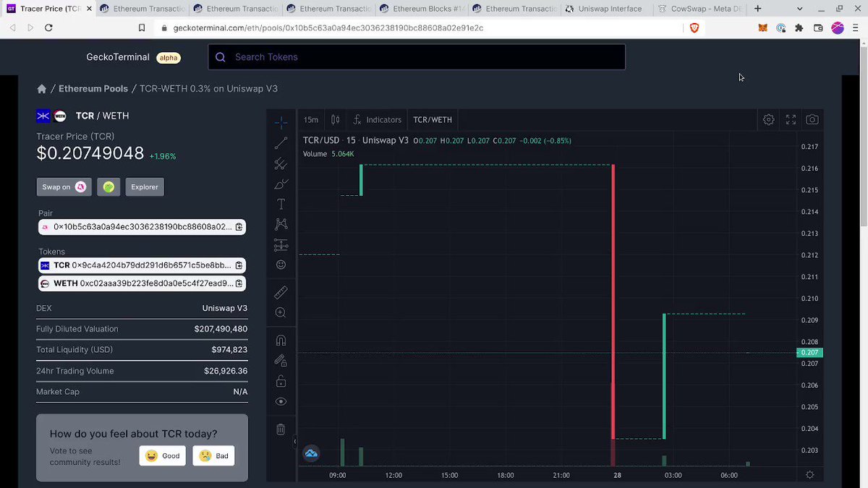
Task: Toggle magnet mode for drawings
Action: click(x=281, y=340)
